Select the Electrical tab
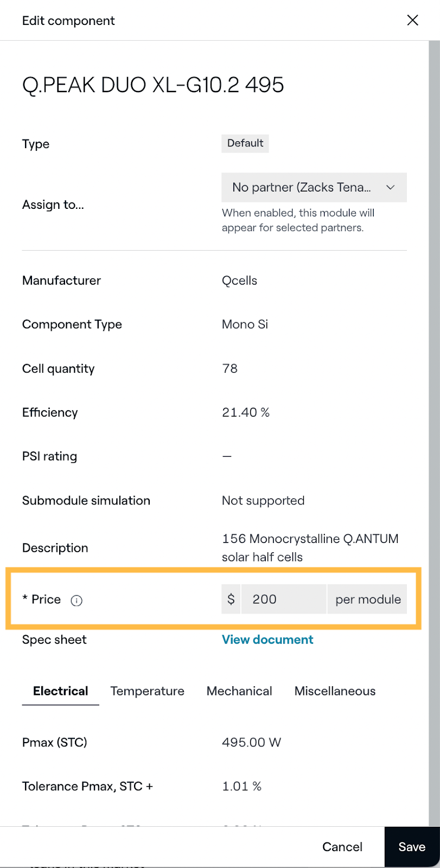 pyautogui.click(x=60, y=691)
